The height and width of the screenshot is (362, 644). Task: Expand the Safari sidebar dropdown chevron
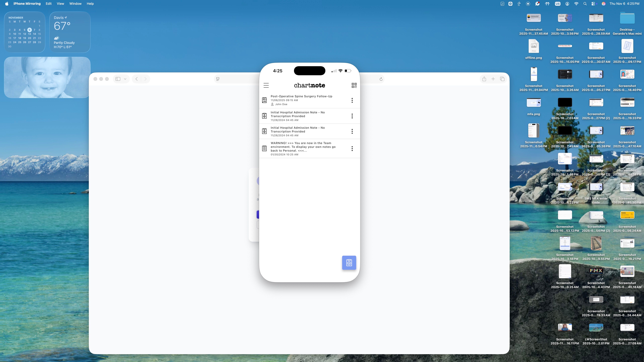(125, 79)
